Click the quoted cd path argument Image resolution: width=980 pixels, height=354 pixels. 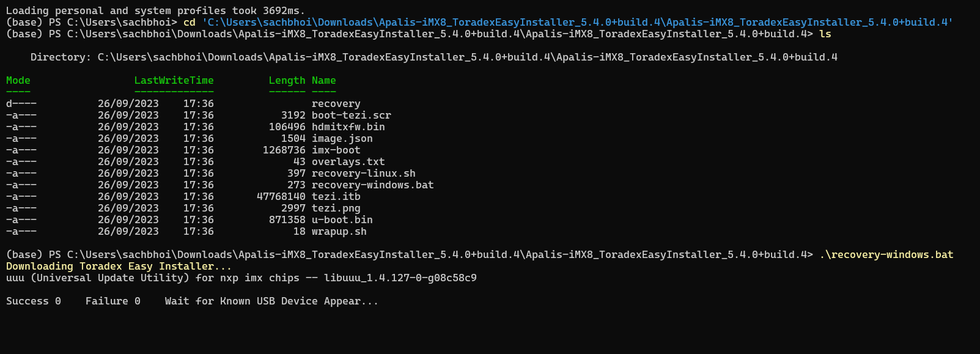[577, 23]
